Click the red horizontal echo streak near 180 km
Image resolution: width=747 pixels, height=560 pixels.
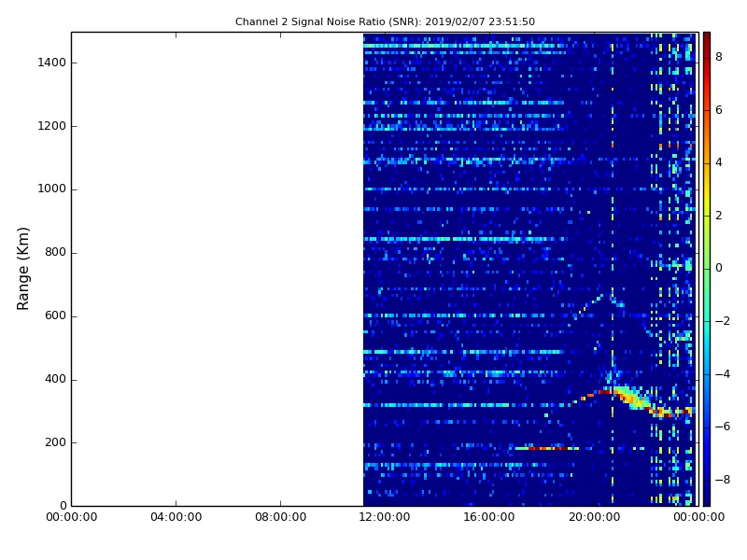coord(547,448)
